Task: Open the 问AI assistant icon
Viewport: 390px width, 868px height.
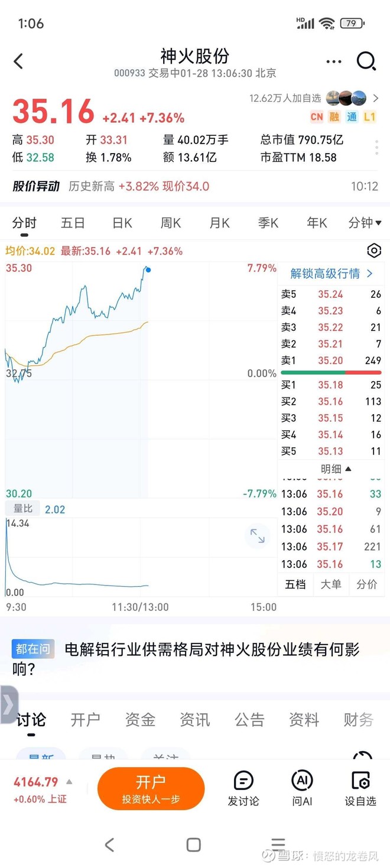Action: pyautogui.click(x=302, y=787)
